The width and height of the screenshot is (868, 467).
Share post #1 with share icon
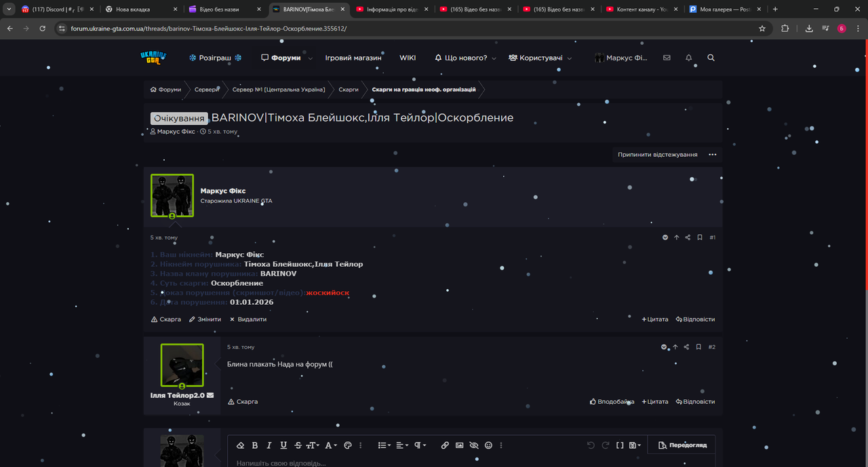688,238
